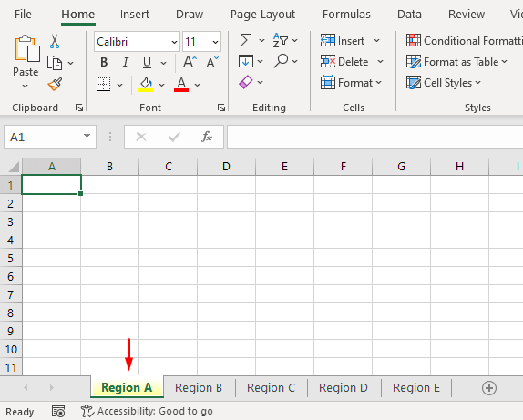Expand Insert cells options arrow

[376, 41]
